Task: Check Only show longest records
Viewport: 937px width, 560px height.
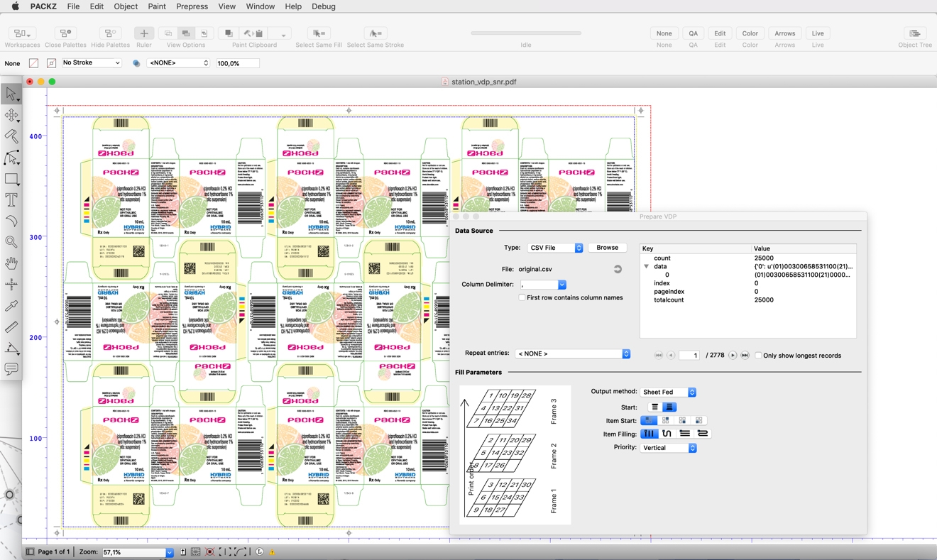Action: coord(758,356)
